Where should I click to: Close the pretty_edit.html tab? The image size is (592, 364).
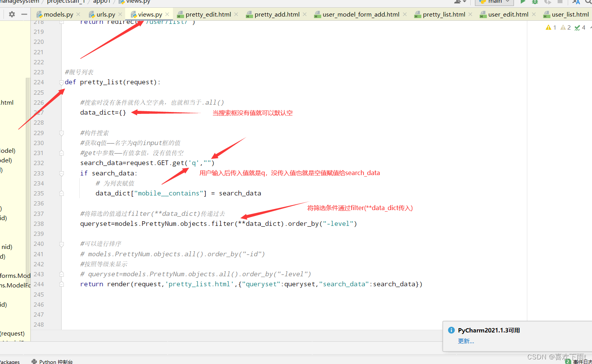[x=236, y=14]
